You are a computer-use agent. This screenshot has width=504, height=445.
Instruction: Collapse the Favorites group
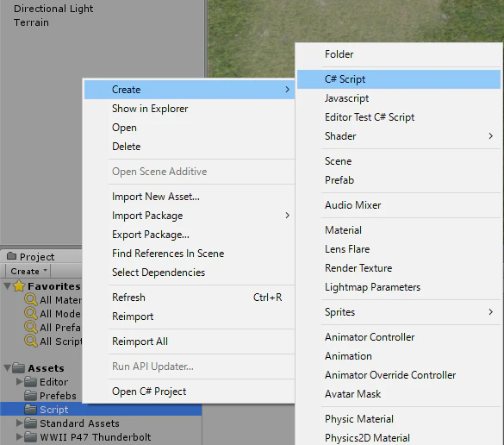coord(7,286)
